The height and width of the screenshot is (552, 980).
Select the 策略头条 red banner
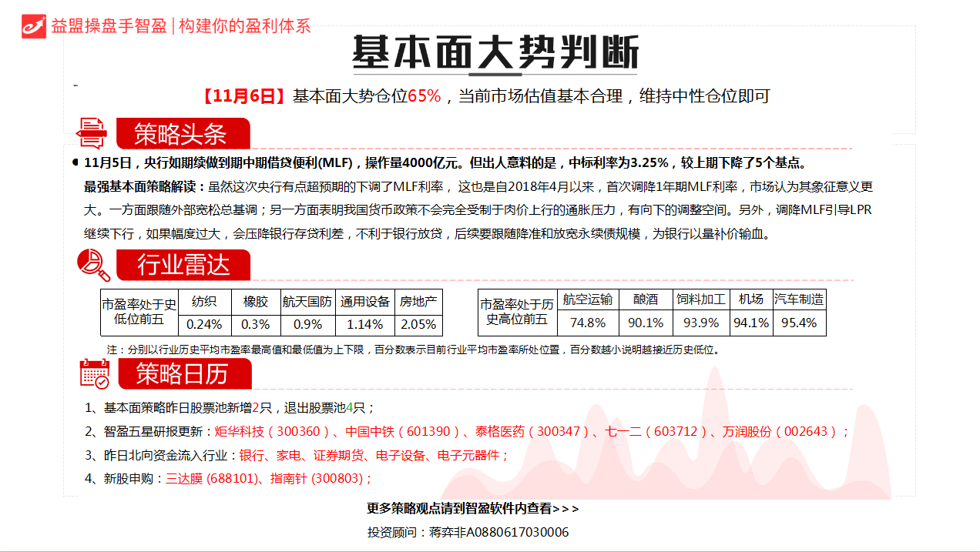pyautogui.click(x=182, y=134)
